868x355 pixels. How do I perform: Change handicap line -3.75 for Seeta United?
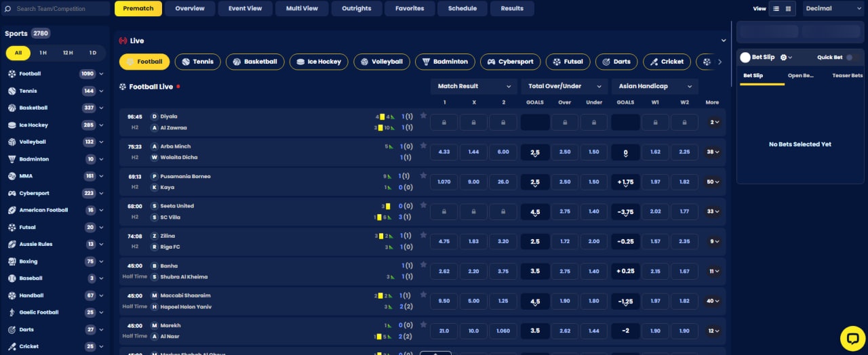[625, 212]
